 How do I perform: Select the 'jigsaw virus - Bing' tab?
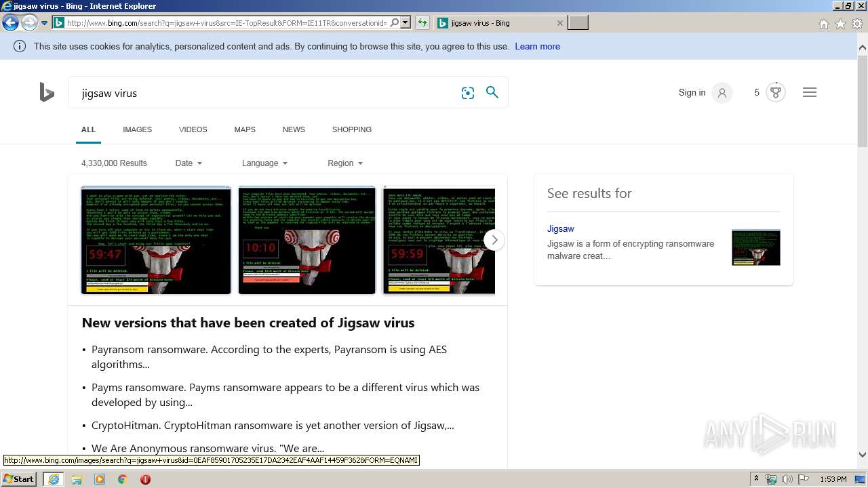499,23
